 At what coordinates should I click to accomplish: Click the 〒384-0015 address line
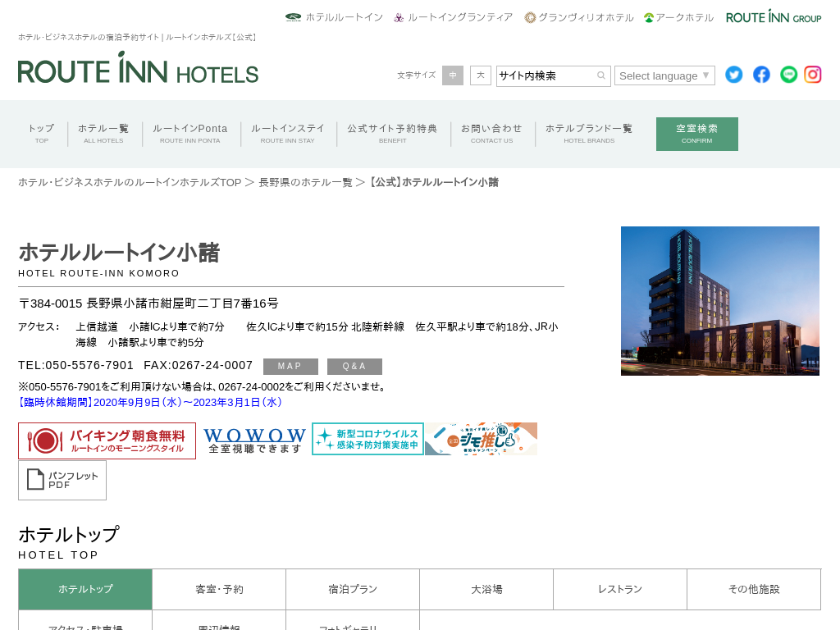[148, 304]
